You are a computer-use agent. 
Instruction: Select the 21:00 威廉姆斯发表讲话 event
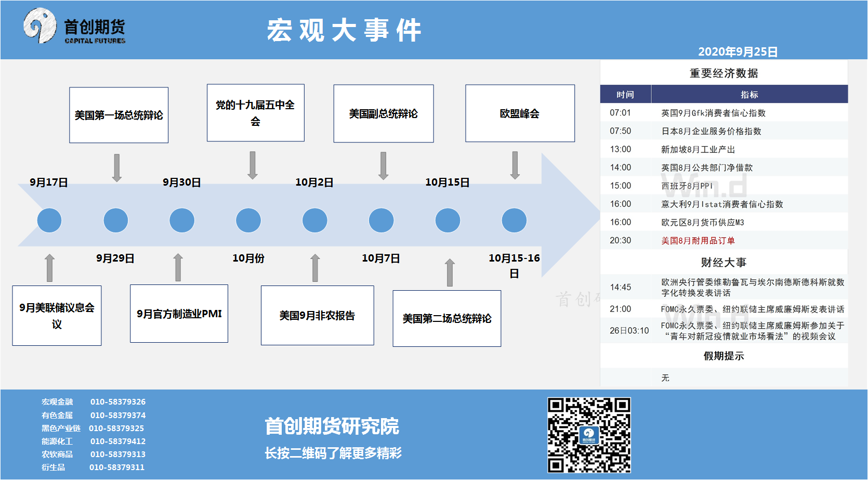753,309
